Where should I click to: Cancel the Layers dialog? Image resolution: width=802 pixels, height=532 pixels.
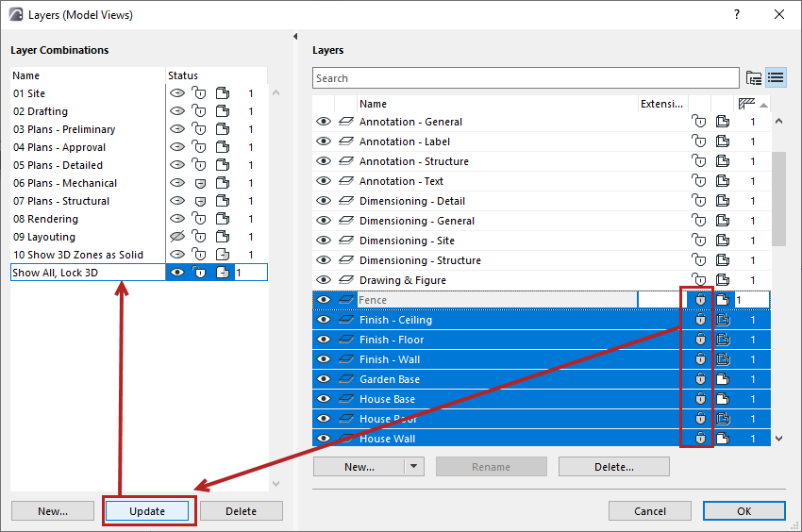649,511
